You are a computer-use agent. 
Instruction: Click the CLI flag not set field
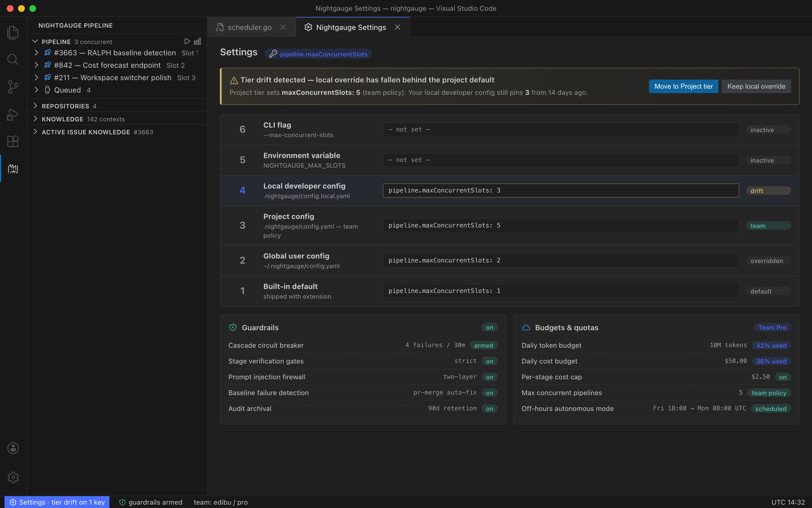tap(561, 129)
